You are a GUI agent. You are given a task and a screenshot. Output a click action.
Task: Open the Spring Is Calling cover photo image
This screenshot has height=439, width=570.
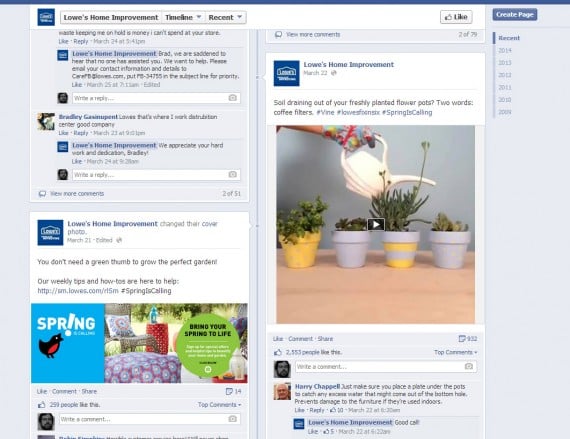140,343
